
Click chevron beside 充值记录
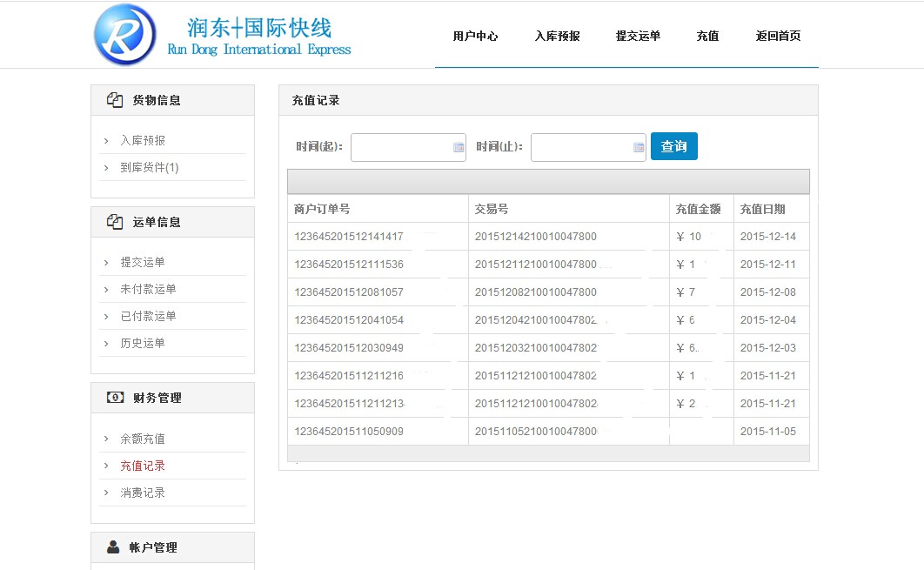[x=106, y=466]
